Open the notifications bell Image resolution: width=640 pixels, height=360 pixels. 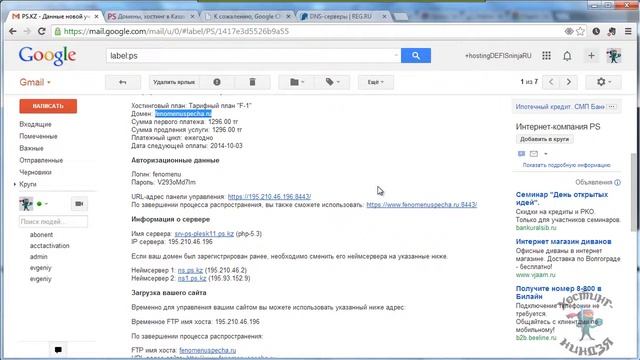[567, 56]
